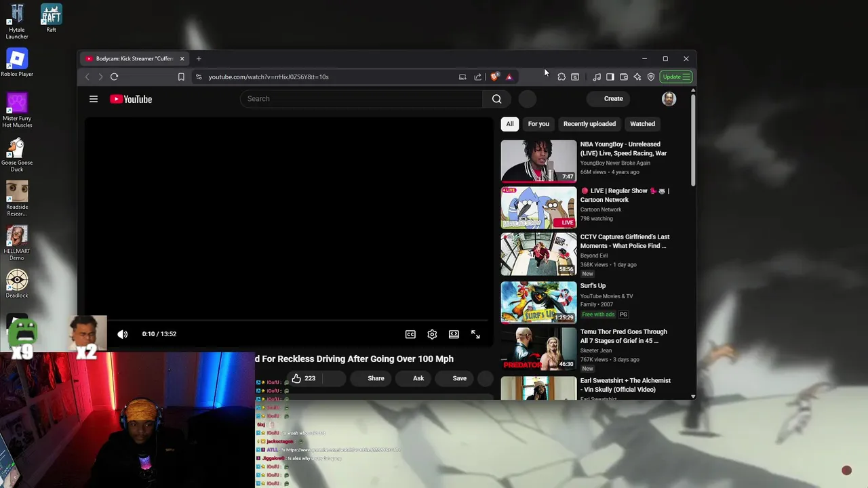
Task: Open the Raft desktop shortcut
Action: [52, 18]
